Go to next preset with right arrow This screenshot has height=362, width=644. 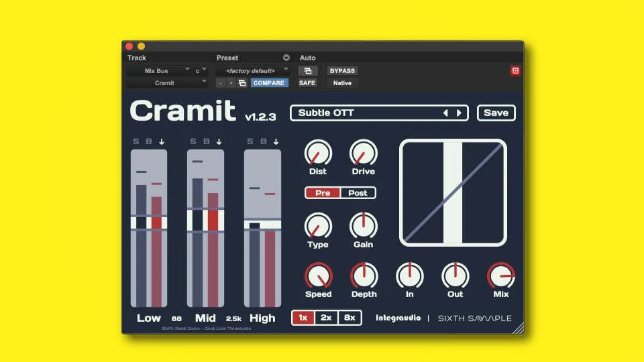coord(459,113)
